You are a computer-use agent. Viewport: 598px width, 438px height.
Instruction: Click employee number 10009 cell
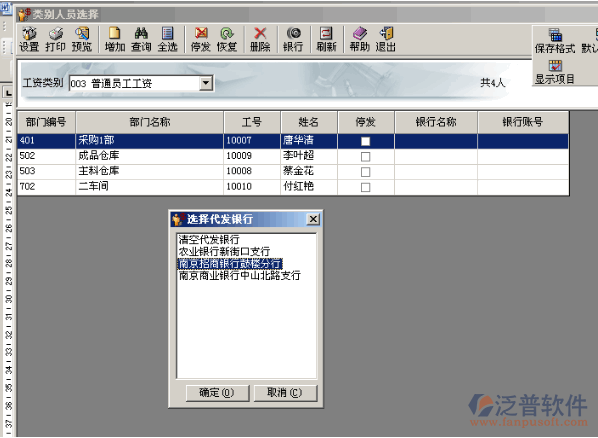(x=252, y=156)
